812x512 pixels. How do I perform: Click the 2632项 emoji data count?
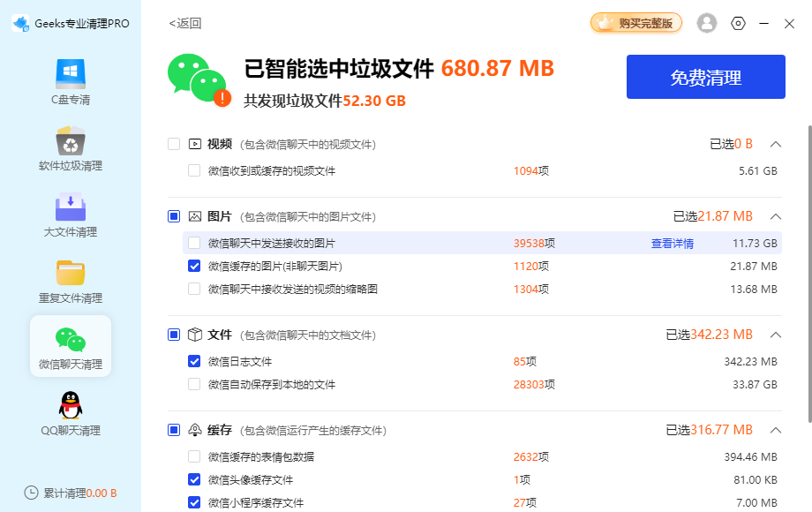tap(531, 456)
